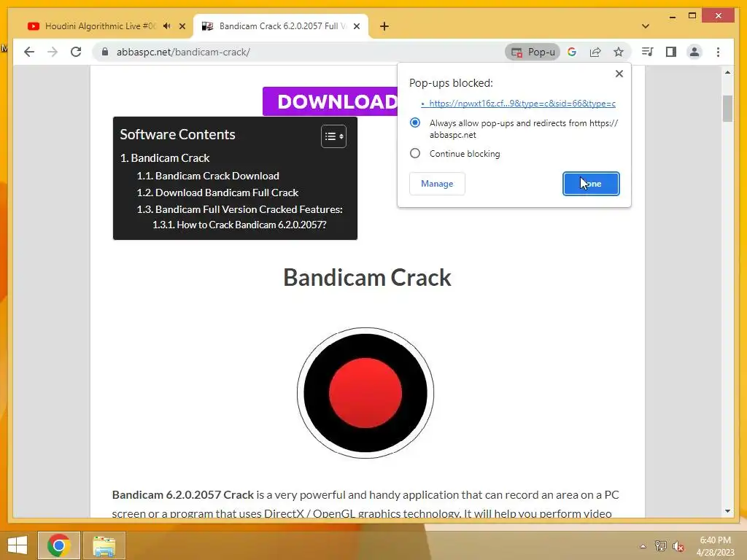This screenshot has height=560, width=747.
Task: Click the scrollbar up arrow
Action: [x=727, y=72]
